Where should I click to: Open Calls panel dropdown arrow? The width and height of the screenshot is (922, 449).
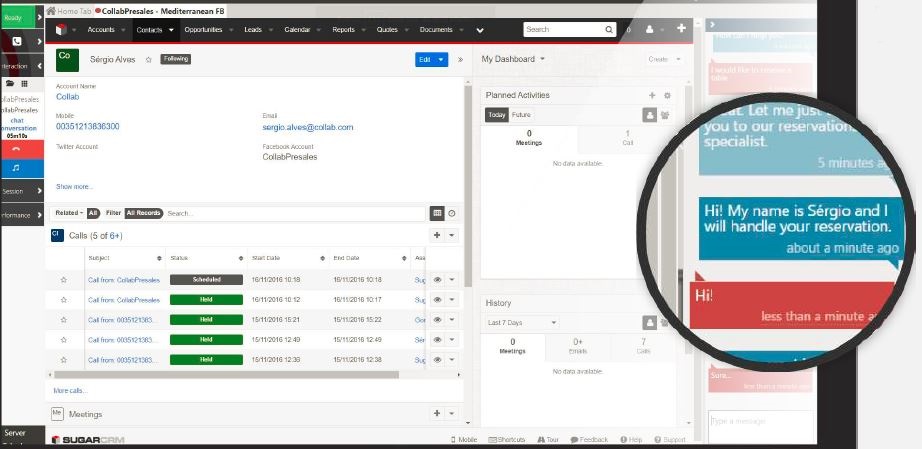tap(452, 235)
